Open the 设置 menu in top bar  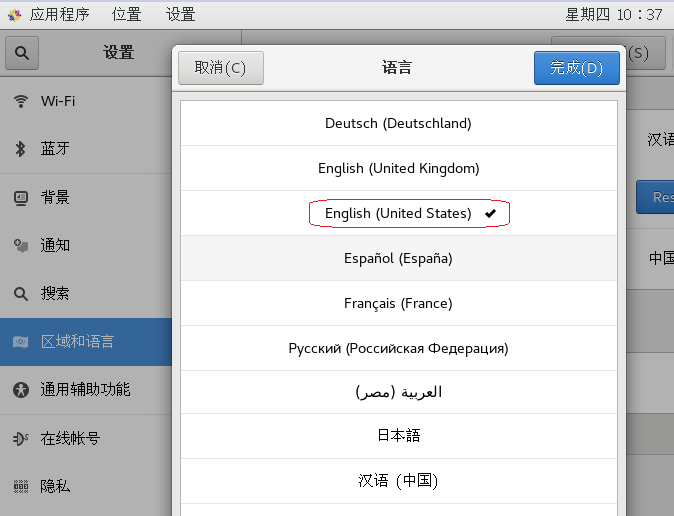coord(181,15)
